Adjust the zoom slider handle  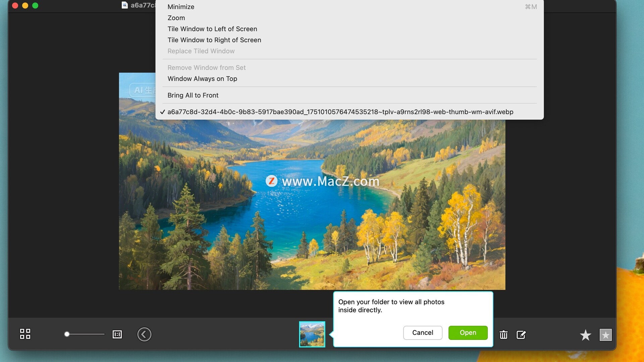click(x=67, y=334)
